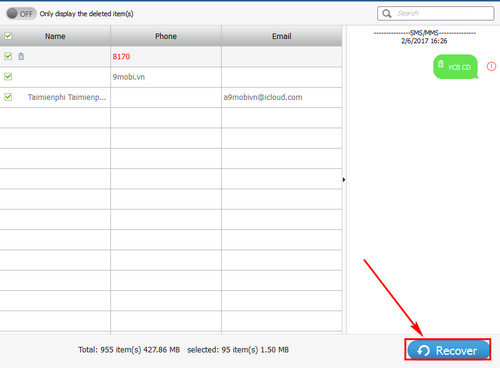The image size is (500, 368).
Task: Click the Recover button
Action: pyautogui.click(x=448, y=350)
